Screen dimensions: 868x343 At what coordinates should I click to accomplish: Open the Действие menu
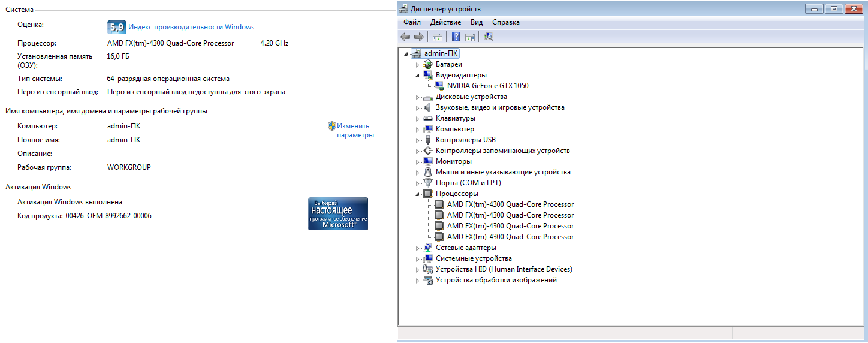tap(445, 22)
